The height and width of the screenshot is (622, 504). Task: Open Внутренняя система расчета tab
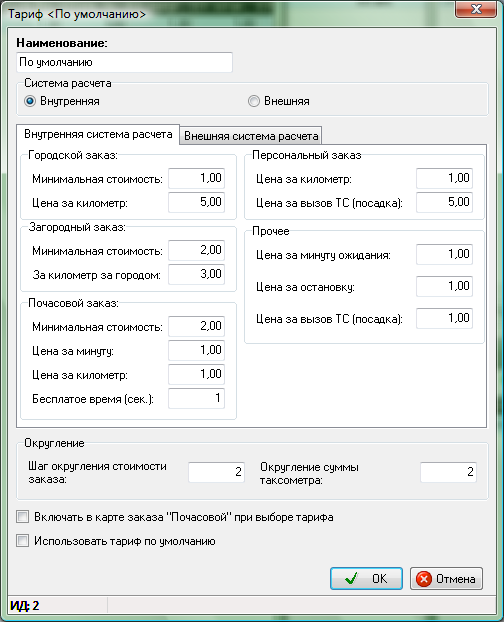(98, 134)
